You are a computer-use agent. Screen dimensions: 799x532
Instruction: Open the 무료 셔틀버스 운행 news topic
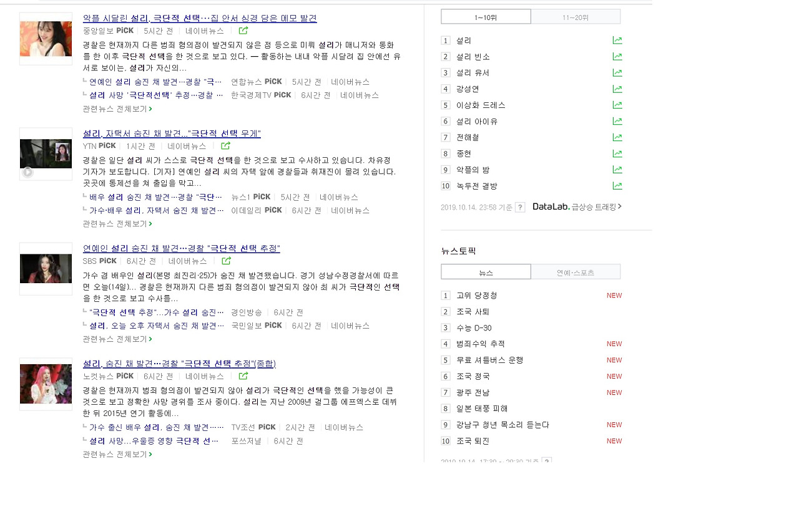pyautogui.click(x=490, y=360)
